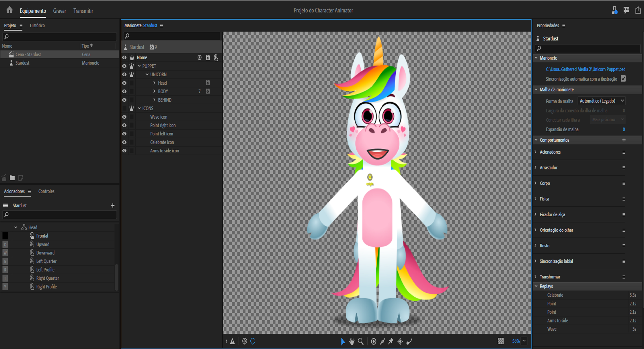The image size is (644, 349).
Task: Click the New Folder icon in project panel
Action: [12, 178]
